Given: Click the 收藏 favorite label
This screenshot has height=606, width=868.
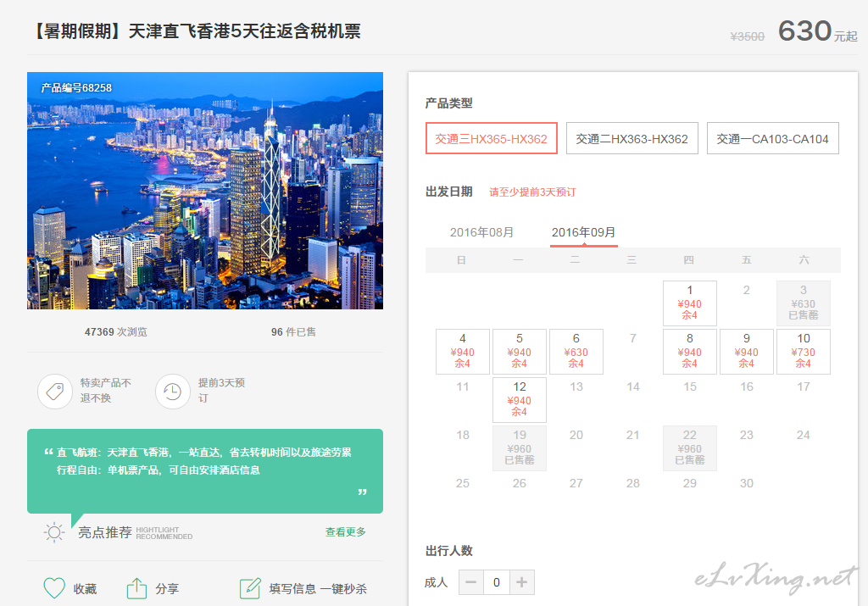Looking at the screenshot, I should [x=86, y=589].
